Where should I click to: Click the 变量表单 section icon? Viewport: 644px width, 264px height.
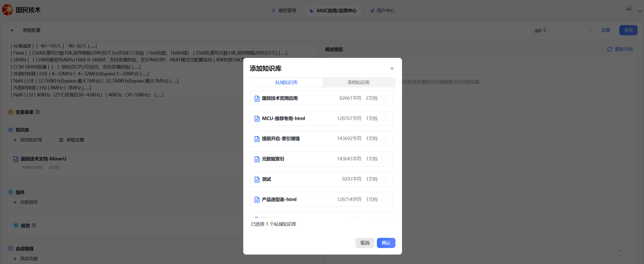click(x=10, y=112)
